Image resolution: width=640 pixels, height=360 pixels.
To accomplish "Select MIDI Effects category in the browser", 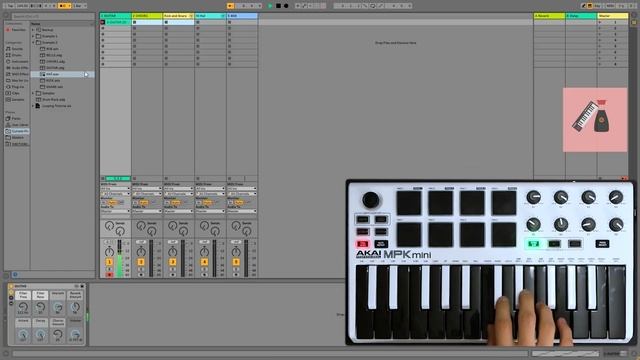I will click(x=16, y=74).
